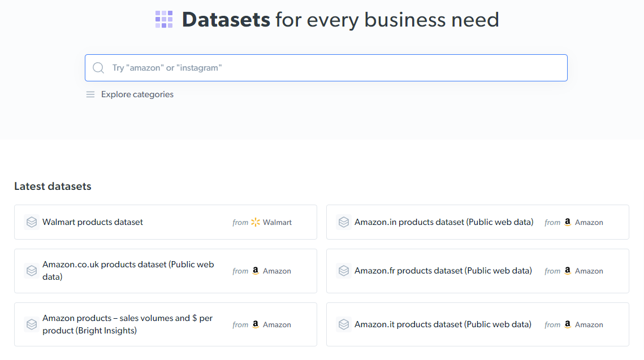This screenshot has height=360, width=644.
Task: Open Amazon.in products dataset link
Action: coord(444,222)
